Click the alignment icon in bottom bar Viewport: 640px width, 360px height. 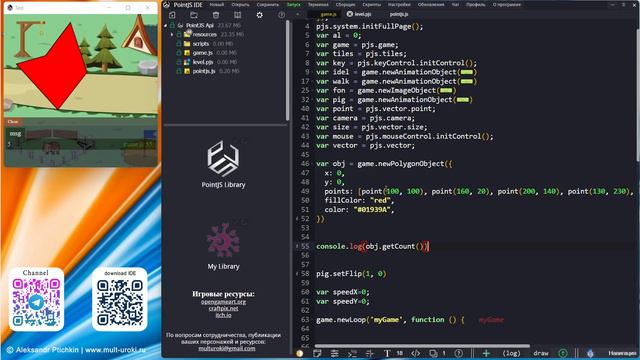pyautogui.click(x=370, y=353)
